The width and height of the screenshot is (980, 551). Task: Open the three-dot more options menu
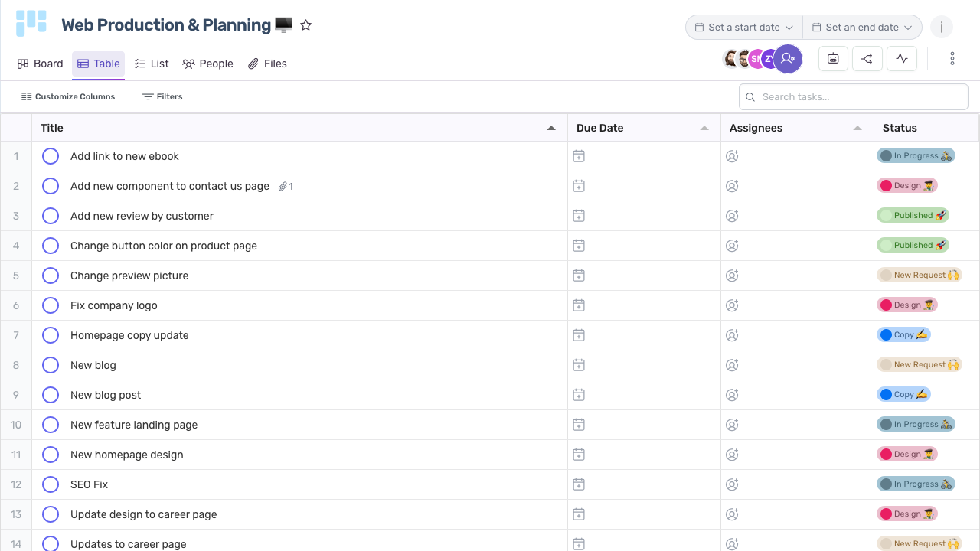coord(952,59)
